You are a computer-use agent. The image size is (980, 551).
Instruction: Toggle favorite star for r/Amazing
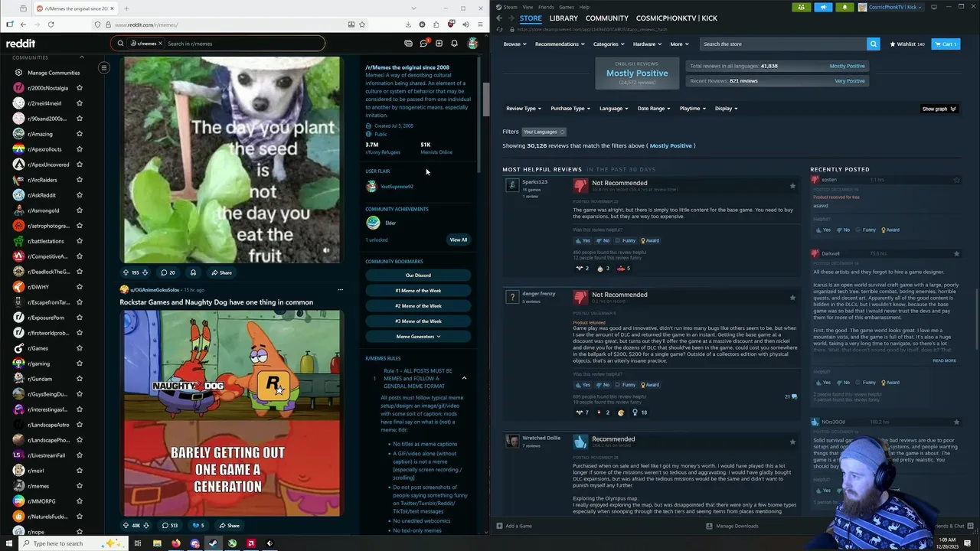pyautogui.click(x=79, y=134)
